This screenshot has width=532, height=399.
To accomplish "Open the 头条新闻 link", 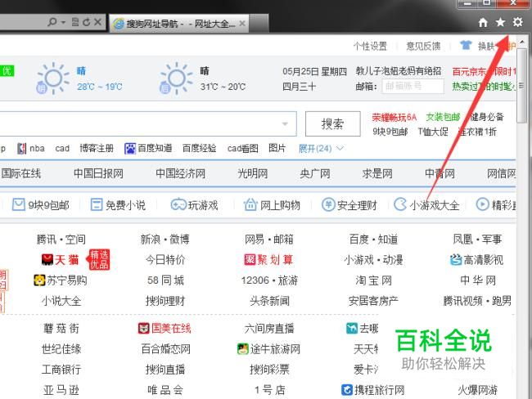I will tap(269, 301).
